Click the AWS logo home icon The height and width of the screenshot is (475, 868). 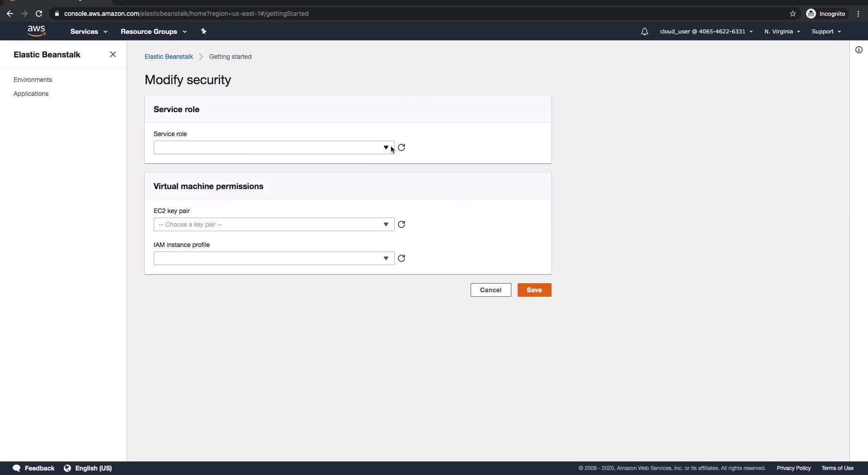coord(36,31)
